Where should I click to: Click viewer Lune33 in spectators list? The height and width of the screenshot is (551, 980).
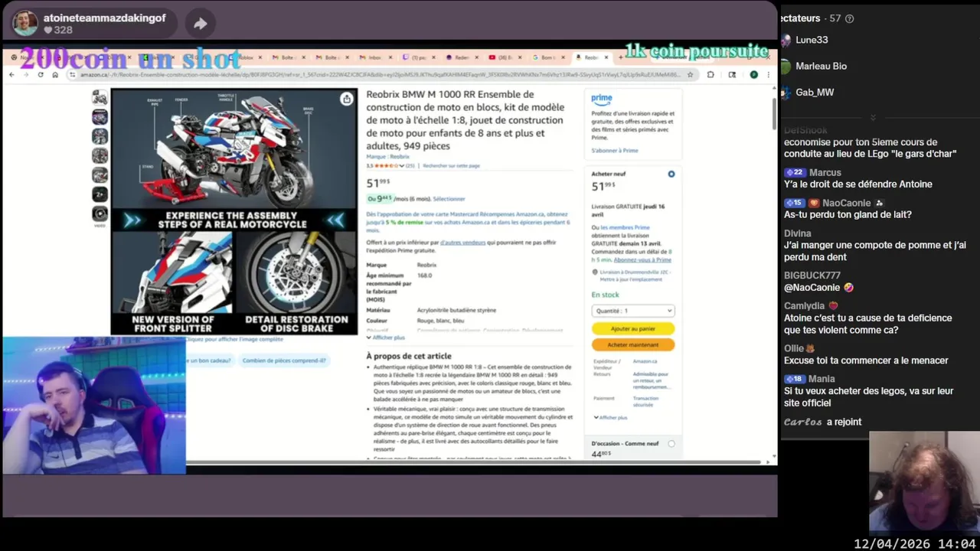(x=812, y=40)
